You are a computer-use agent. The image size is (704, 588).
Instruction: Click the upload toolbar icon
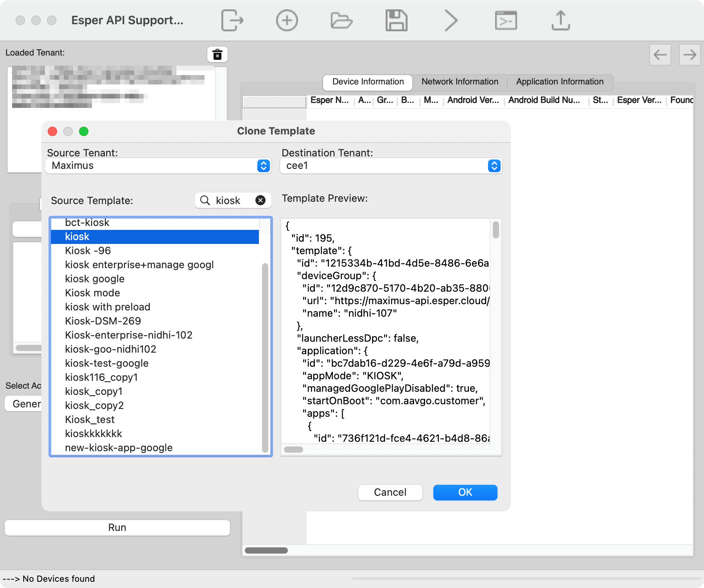(560, 20)
